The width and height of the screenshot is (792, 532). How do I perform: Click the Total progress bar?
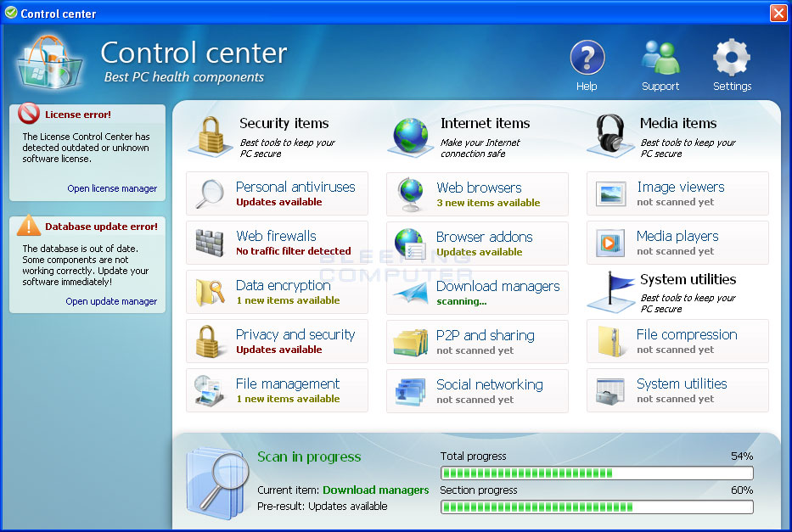[597, 473]
